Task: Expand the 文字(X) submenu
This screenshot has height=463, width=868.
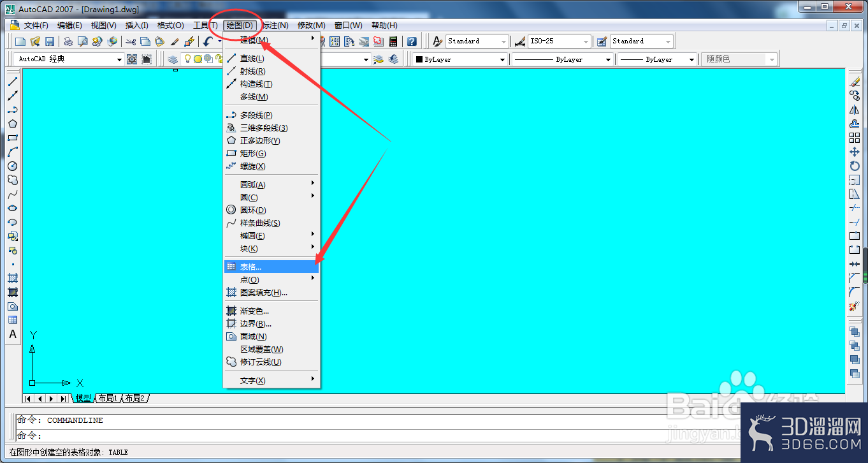Action: point(271,381)
